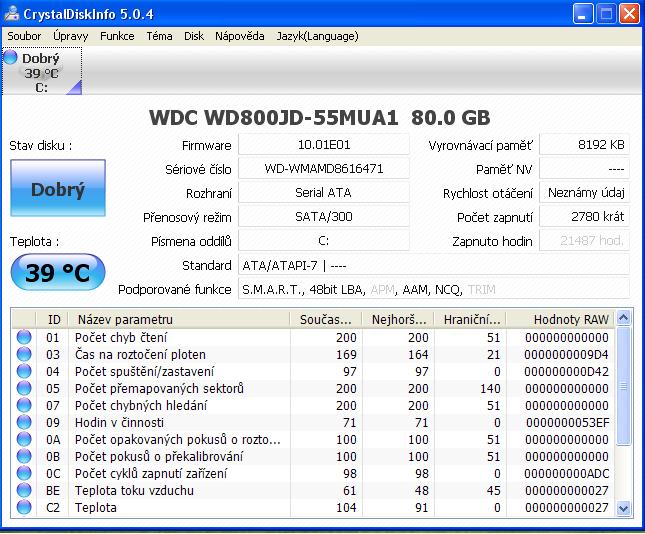Minimize the CrystalDiskInfo window

click(583, 14)
